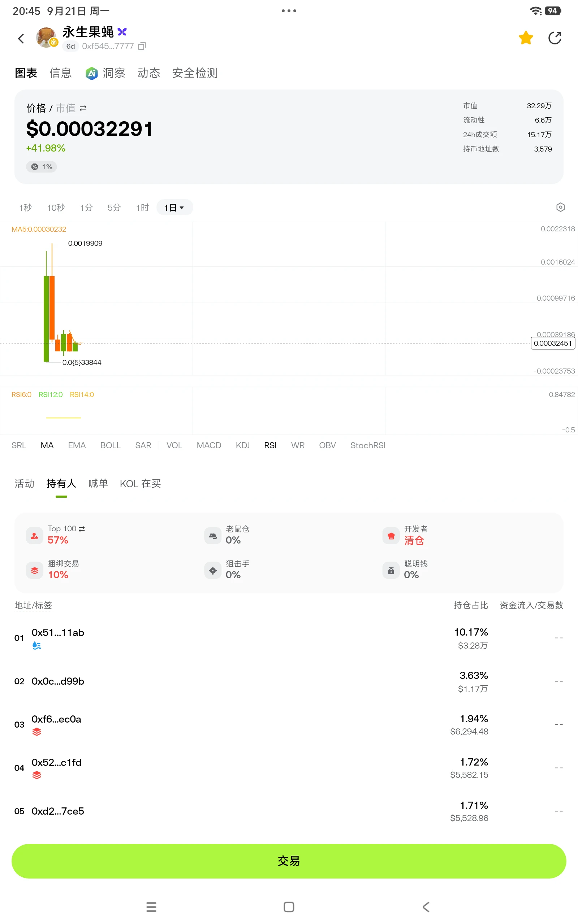Screen dimensions: 578x924
Task: Tap the 1% tax badge
Action: coord(42,167)
